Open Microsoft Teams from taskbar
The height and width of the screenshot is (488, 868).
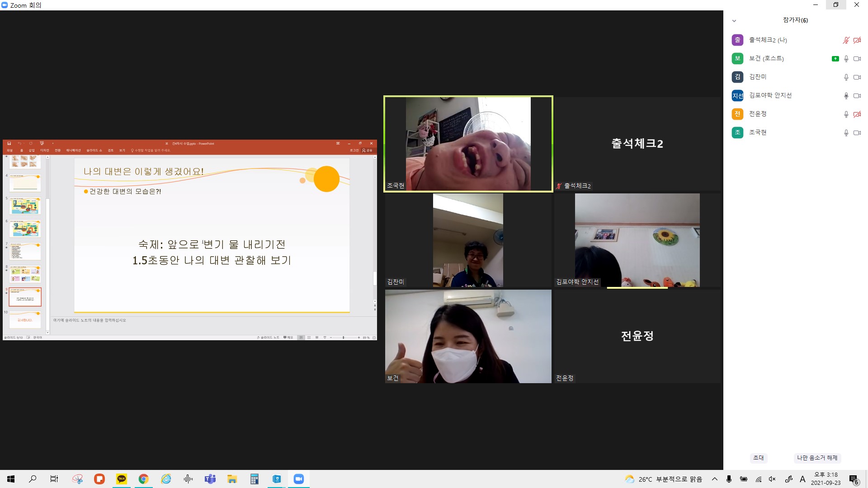pyautogui.click(x=210, y=479)
